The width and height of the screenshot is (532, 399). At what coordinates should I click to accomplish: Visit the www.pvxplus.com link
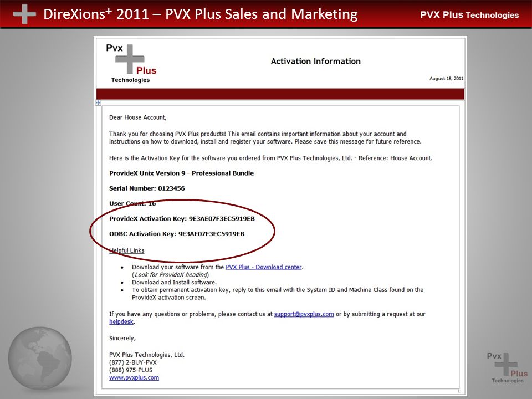pyautogui.click(x=134, y=377)
